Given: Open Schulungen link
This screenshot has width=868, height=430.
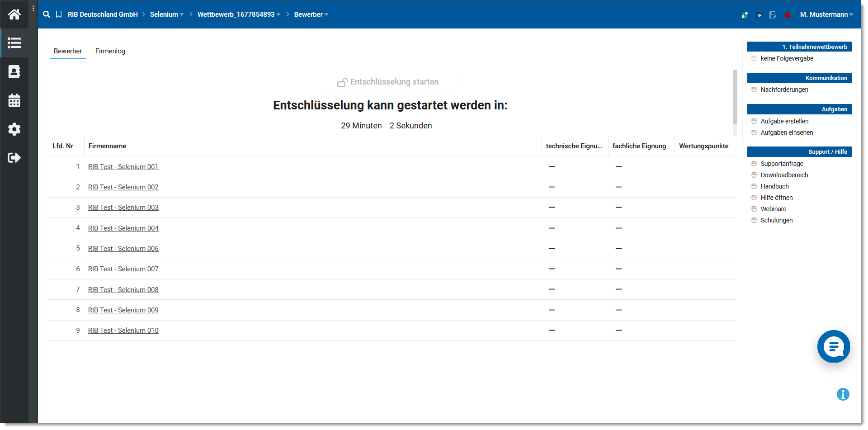Looking at the screenshot, I should [x=777, y=220].
